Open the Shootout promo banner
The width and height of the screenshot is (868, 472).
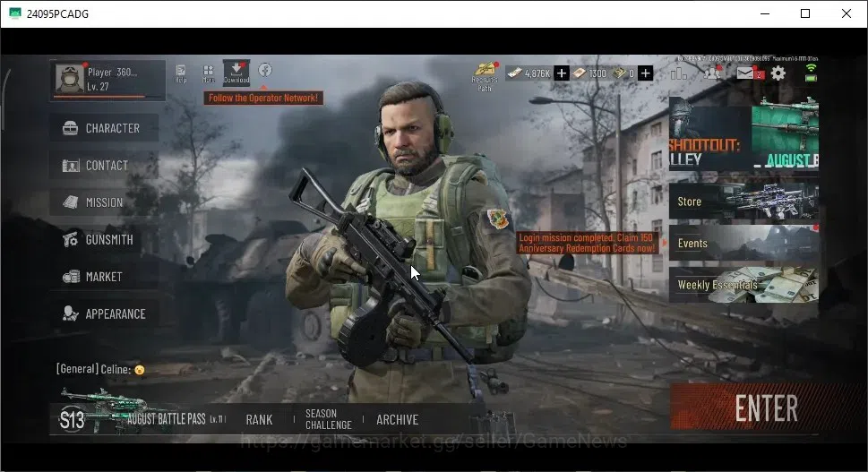point(710,134)
